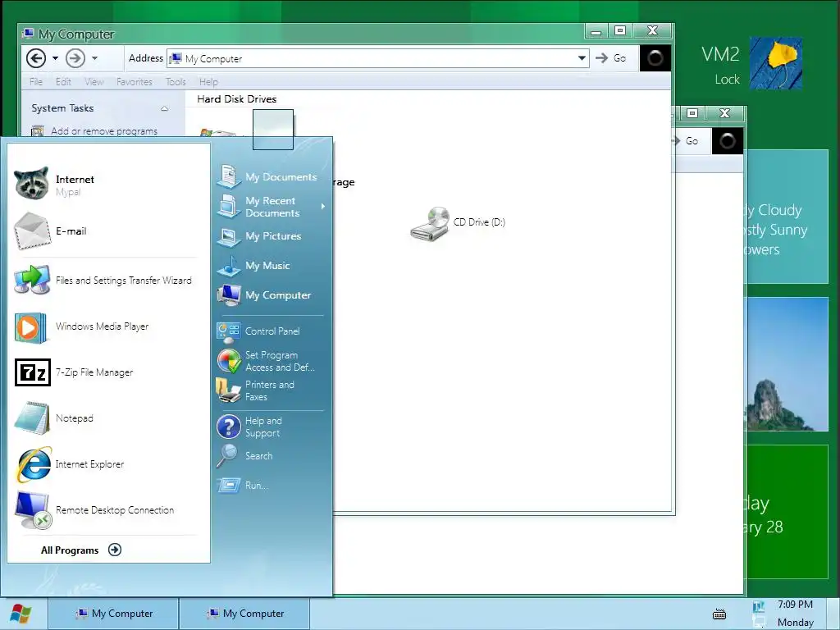Click the Back arrow in My Computer

coord(36,58)
